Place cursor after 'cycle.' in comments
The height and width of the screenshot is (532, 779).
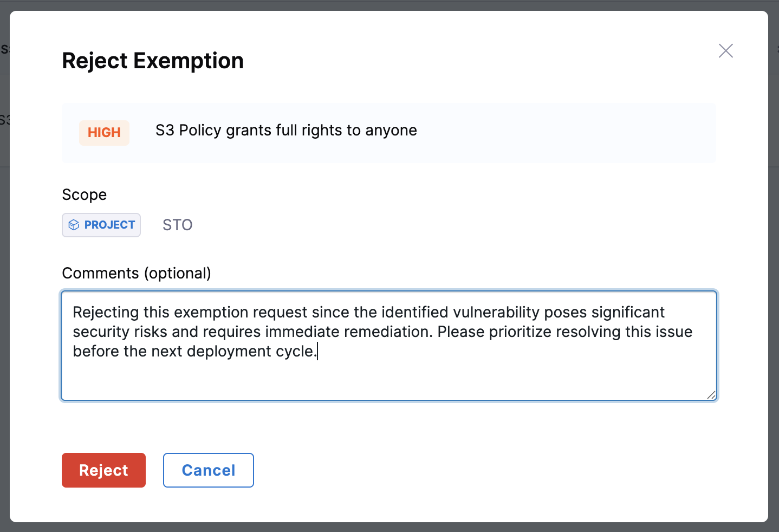point(317,352)
